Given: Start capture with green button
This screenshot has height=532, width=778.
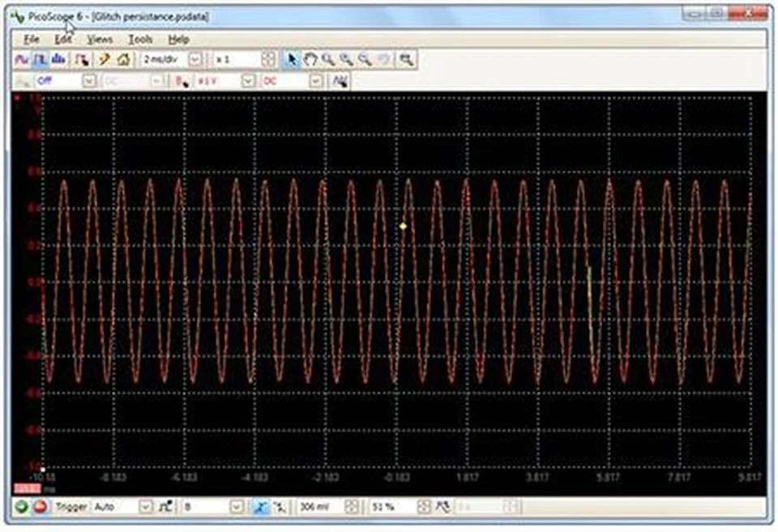Looking at the screenshot, I should click(x=22, y=507).
